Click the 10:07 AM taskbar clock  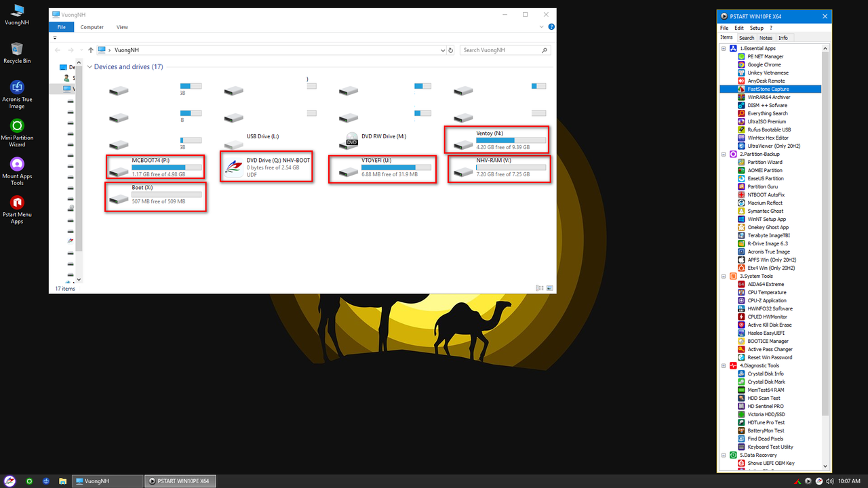pyautogui.click(x=849, y=481)
